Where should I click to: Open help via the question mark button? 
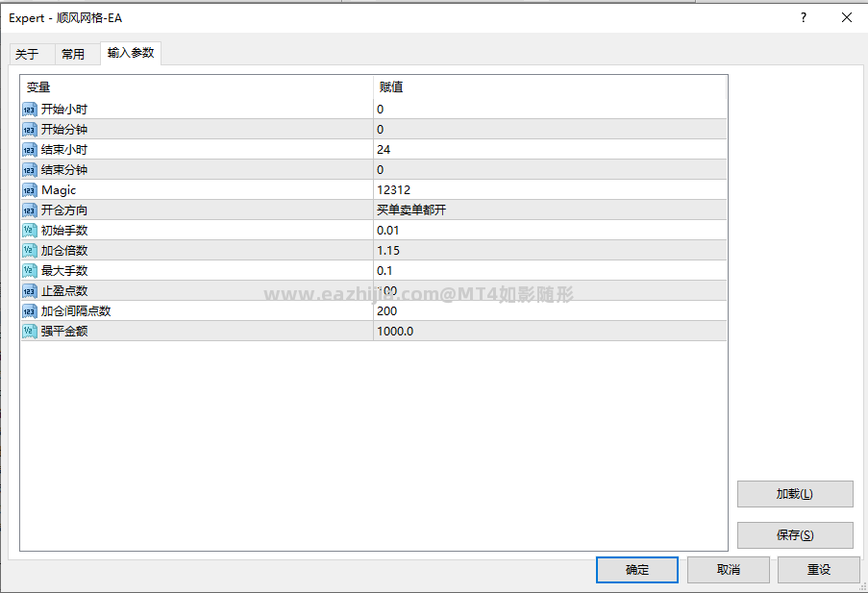(x=804, y=17)
